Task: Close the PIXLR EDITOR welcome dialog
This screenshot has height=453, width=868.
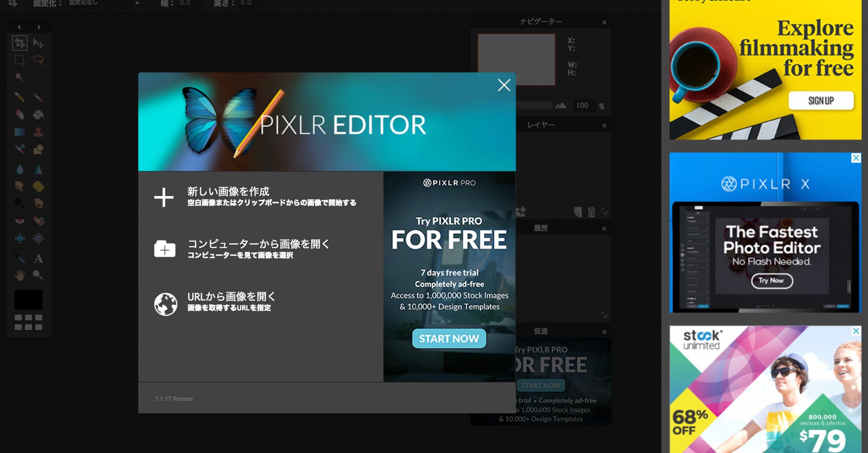Action: [x=504, y=85]
